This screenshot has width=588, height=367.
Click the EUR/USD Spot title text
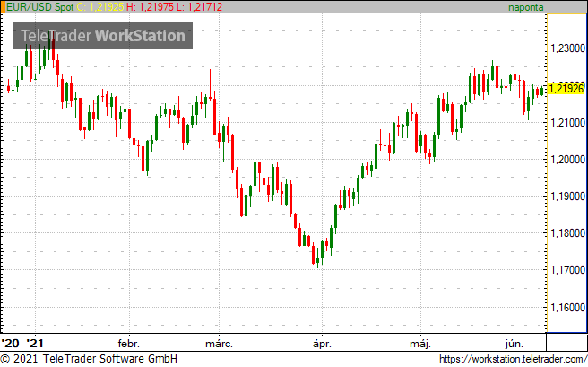pyautogui.click(x=39, y=7)
